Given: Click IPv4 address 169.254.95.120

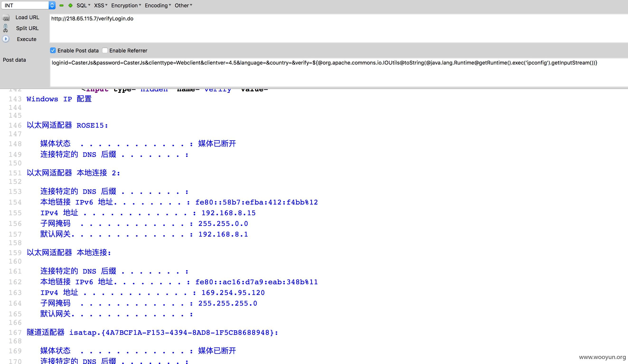Looking at the screenshot, I should (233, 293).
